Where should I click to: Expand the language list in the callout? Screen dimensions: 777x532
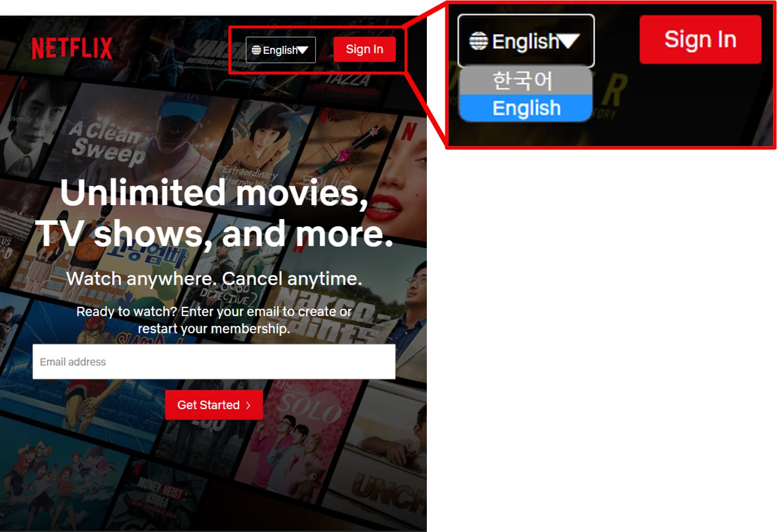pos(525,39)
